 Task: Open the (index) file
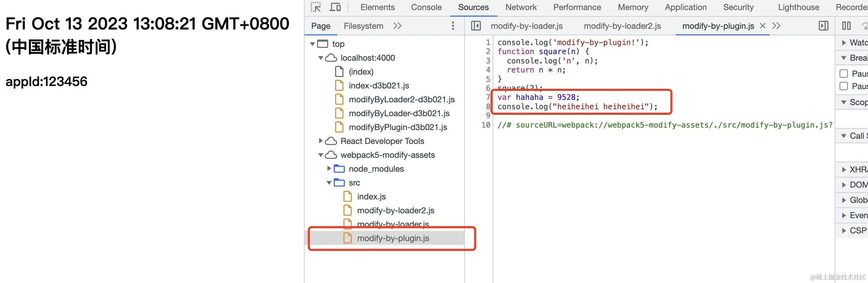(x=361, y=72)
